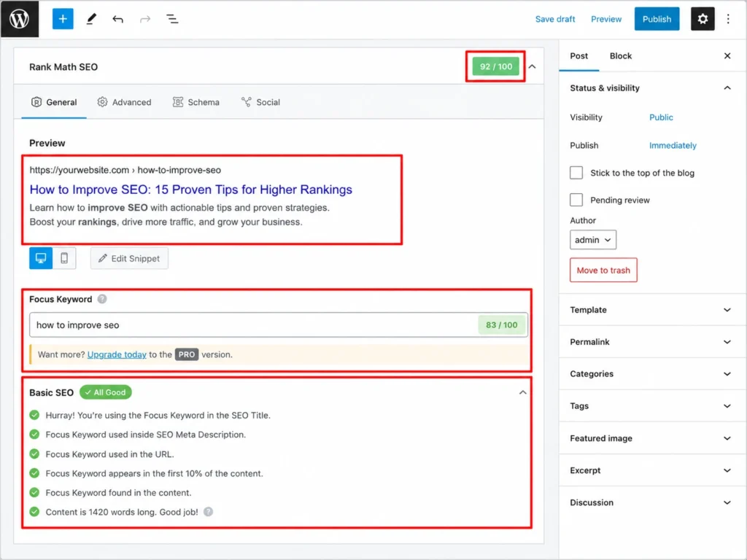Click help icon beside content length
Viewport: 747px width, 560px height.
[208, 512]
